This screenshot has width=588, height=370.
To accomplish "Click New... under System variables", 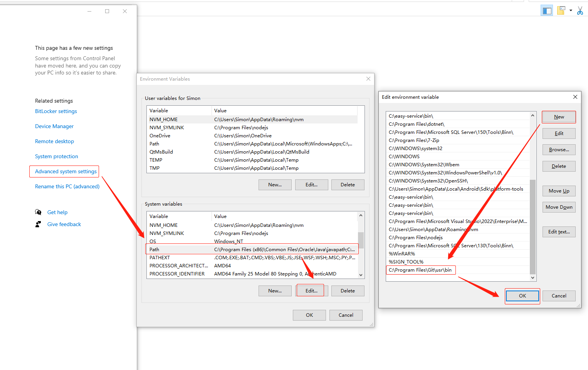I will pyautogui.click(x=275, y=291).
